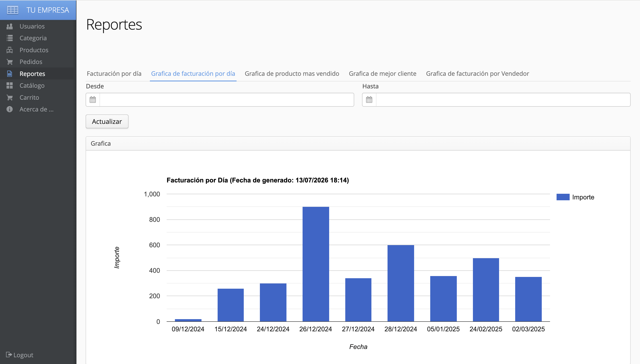Click the Actualizar button

pyautogui.click(x=107, y=121)
